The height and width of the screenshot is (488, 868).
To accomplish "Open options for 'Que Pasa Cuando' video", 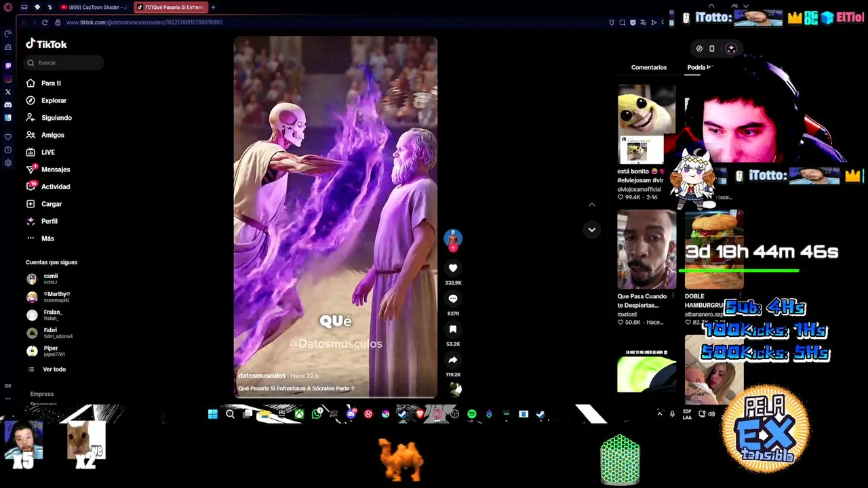I will [673, 296].
